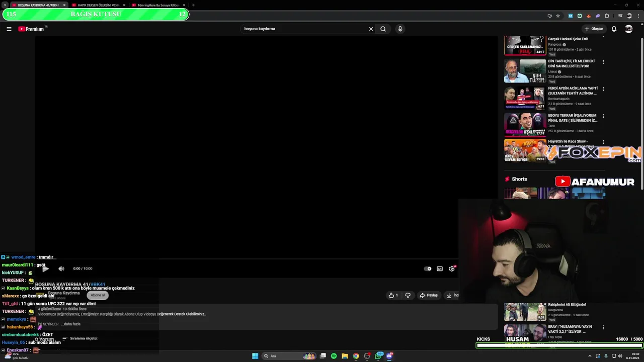Image resolution: width=644 pixels, height=362 pixels.
Task: Open the red fox extension icon
Action: [x=589, y=16]
